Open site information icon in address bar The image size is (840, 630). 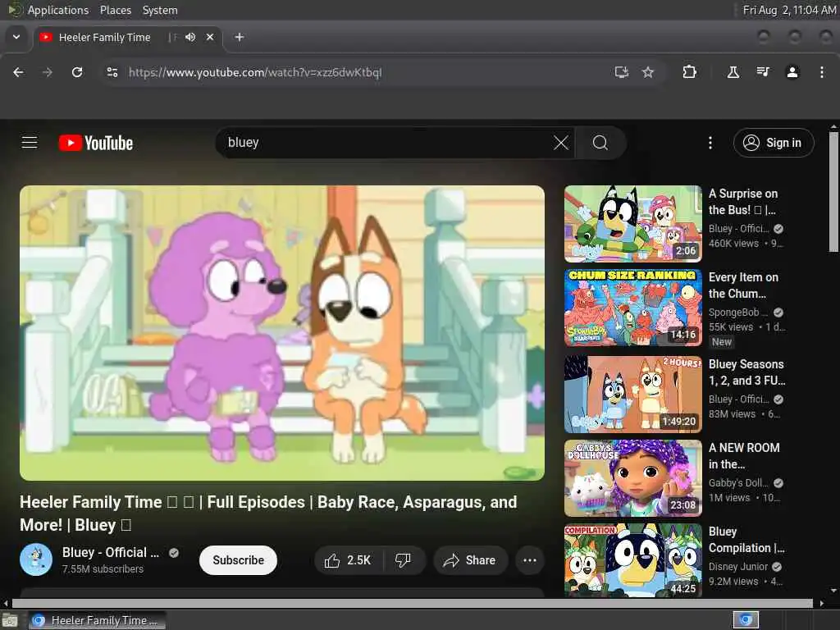click(112, 72)
